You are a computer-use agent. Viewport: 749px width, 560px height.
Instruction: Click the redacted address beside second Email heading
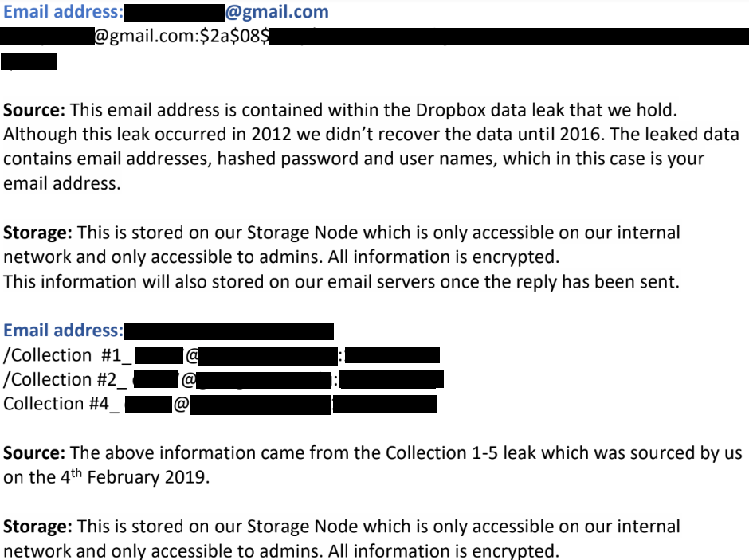230,331
